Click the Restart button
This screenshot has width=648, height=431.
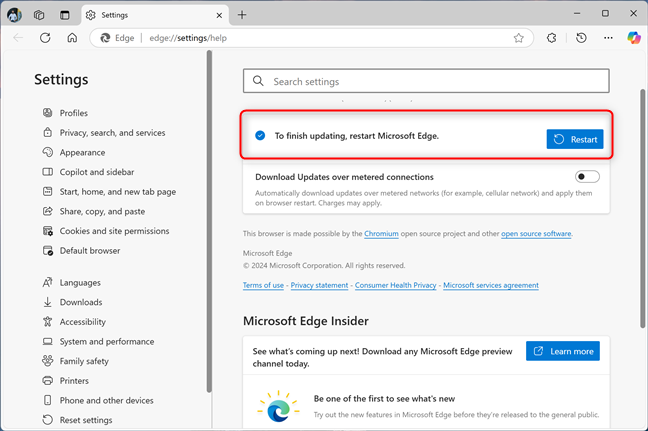coord(575,139)
